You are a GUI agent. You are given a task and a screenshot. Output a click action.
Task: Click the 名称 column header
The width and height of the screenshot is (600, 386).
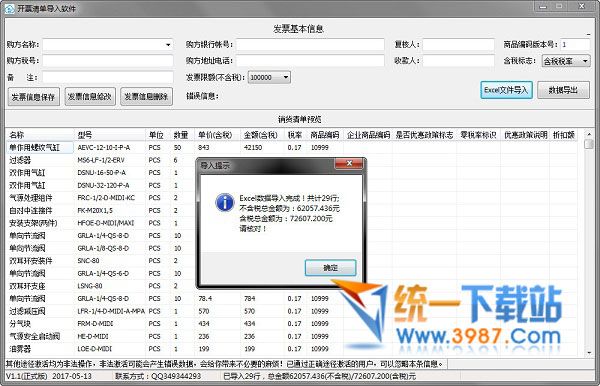click(x=40, y=135)
